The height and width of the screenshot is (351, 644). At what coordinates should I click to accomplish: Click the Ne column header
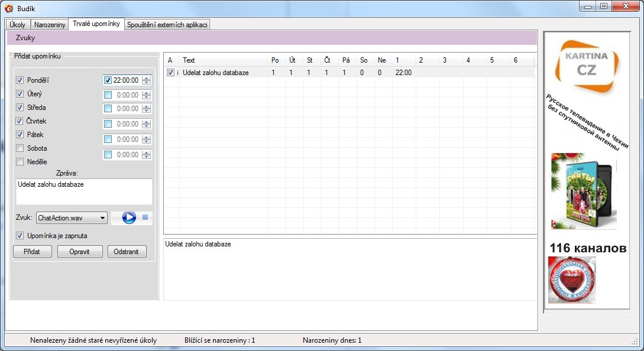(383, 60)
